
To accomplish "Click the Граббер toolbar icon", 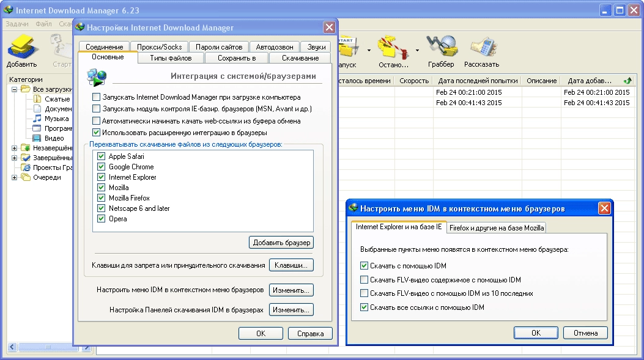I will pyautogui.click(x=442, y=46).
